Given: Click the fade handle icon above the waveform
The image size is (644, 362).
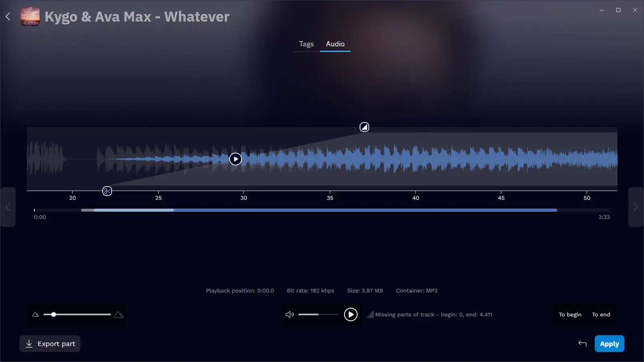Looking at the screenshot, I should 364,127.
